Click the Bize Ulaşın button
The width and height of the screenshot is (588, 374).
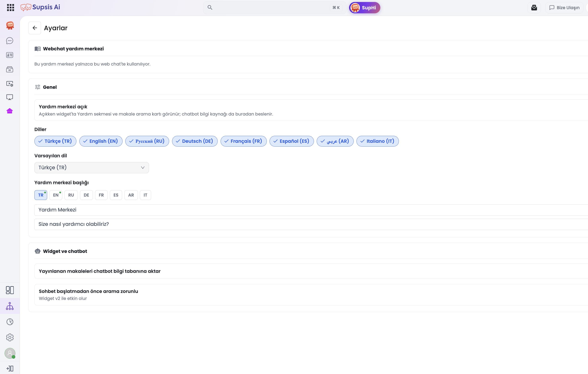(x=564, y=8)
